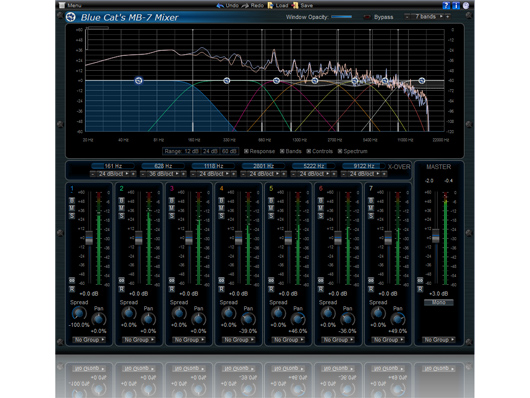530x398 pixels.
Task: Click band 3 link icon above R
Action: click(x=171, y=280)
